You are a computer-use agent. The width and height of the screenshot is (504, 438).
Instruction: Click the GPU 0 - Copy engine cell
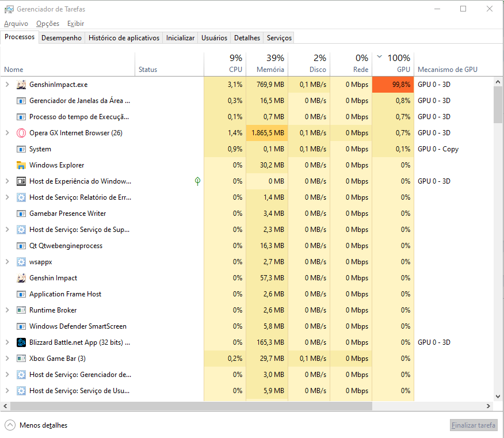[x=438, y=149]
